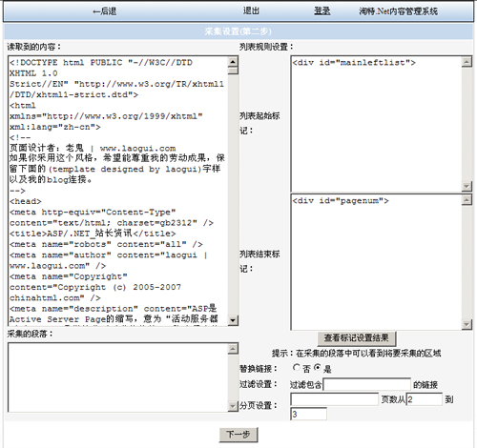Select the 是 radio for 替换链接
477x448 pixels.
(x=318, y=368)
